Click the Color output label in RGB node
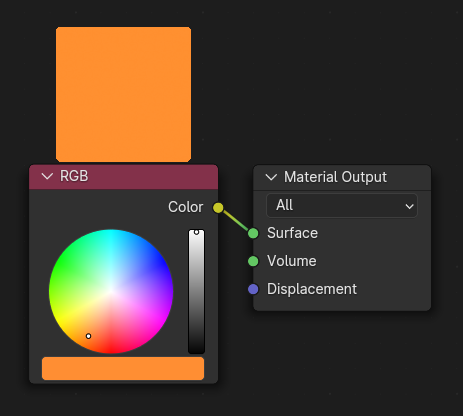 click(186, 207)
